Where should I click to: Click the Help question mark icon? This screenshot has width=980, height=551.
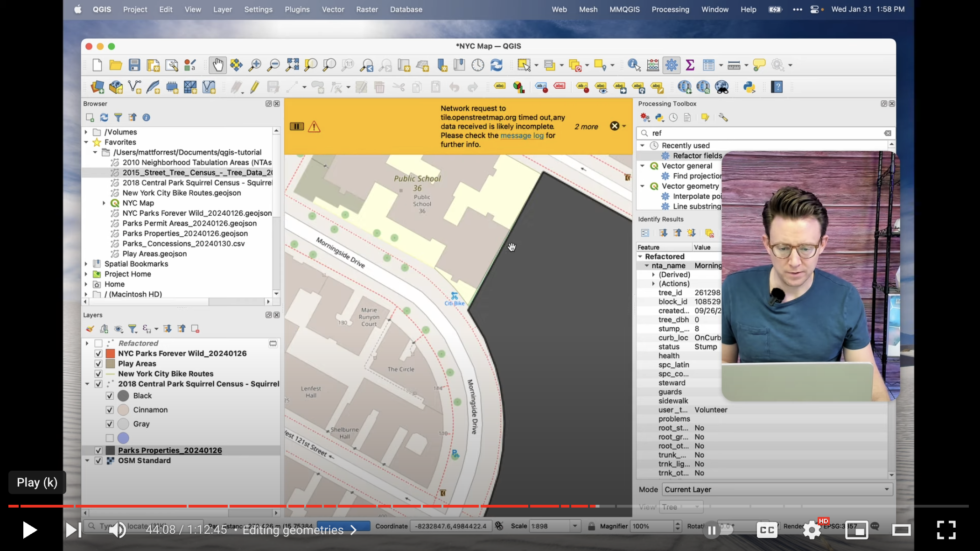point(777,87)
